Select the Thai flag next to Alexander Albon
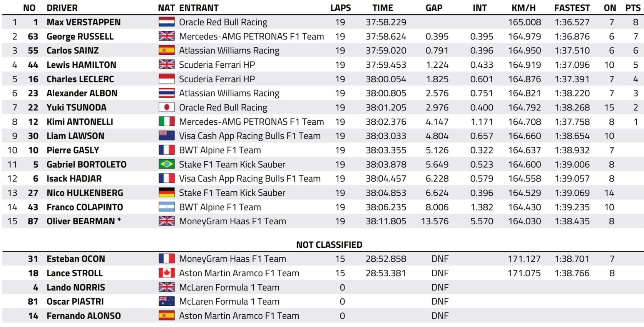The height and width of the screenshot is (327, 644). point(167,93)
